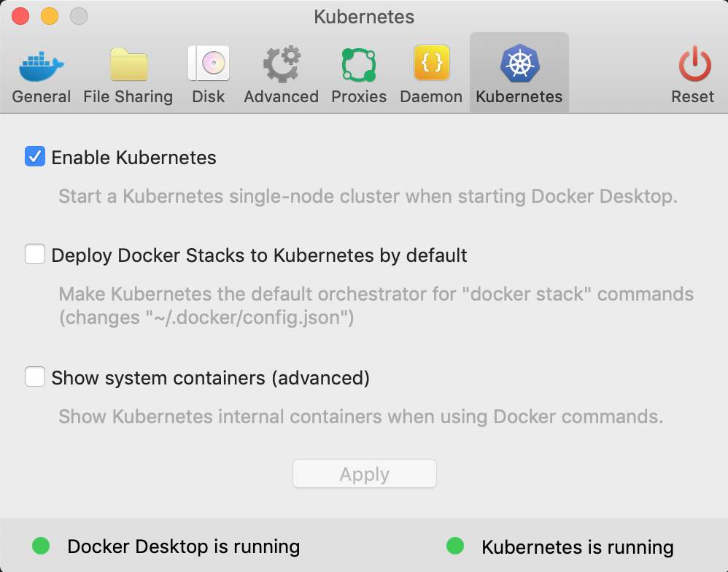Check Show system containers (advanced)

[x=34, y=377]
